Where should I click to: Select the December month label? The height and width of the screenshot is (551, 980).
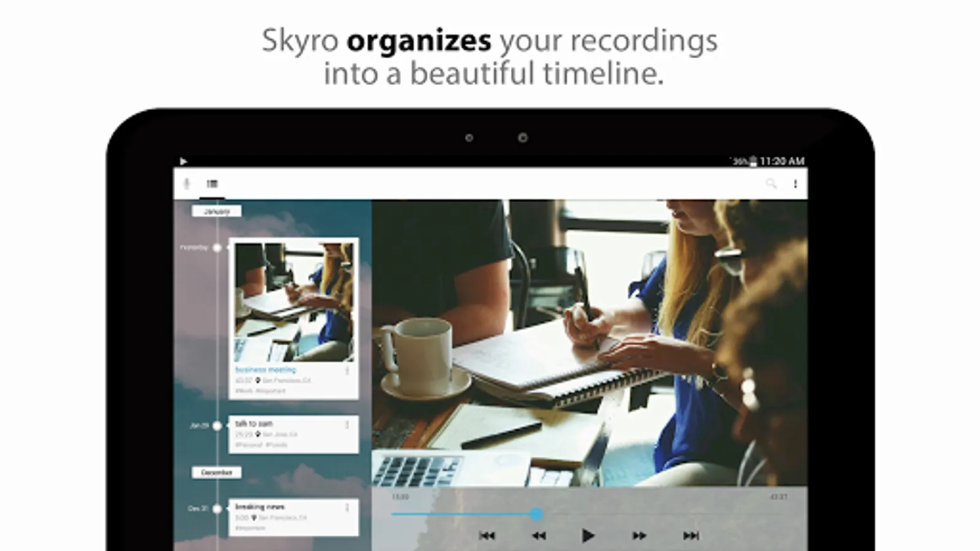coord(217,473)
